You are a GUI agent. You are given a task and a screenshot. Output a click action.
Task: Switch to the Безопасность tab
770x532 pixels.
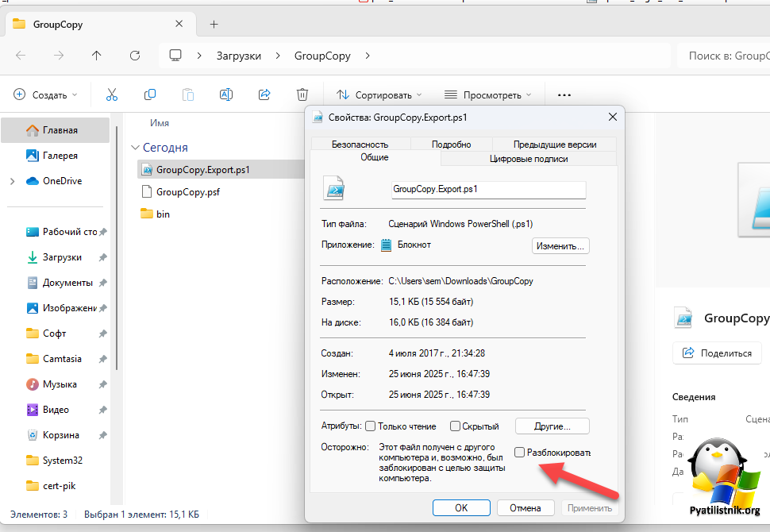click(x=360, y=145)
